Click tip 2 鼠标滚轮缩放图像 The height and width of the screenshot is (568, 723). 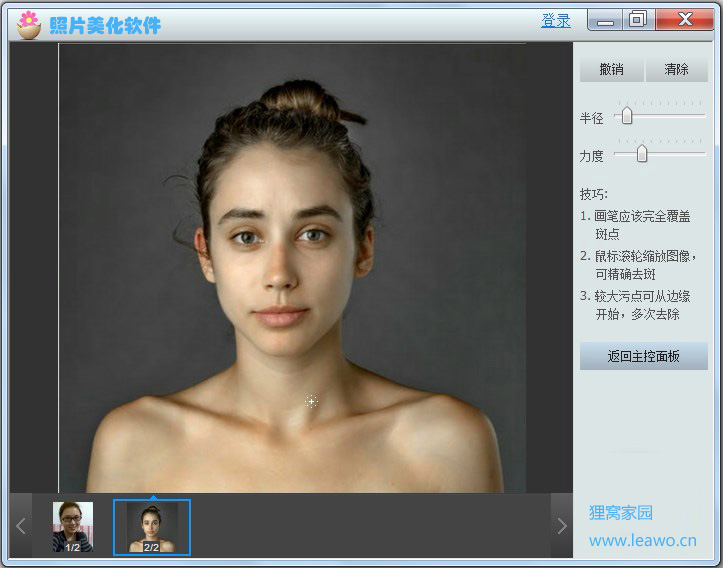638,265
